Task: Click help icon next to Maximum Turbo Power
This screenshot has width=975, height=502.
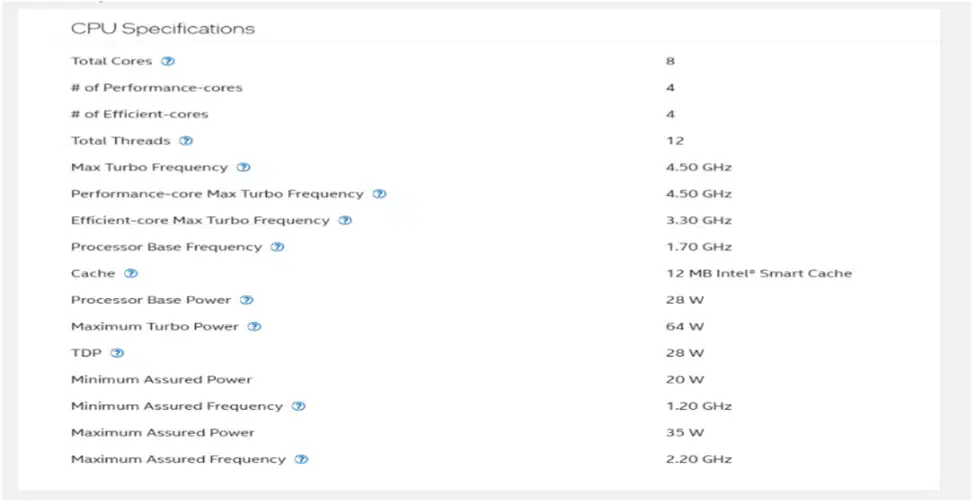Action: 254,327
